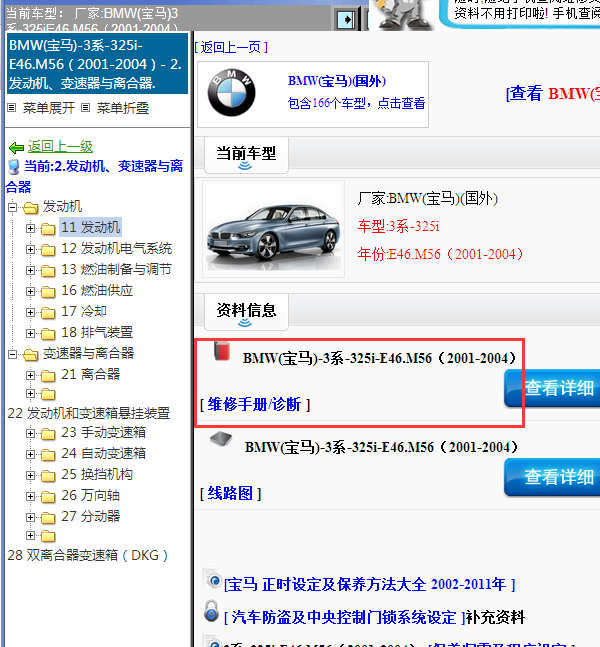600x647 pixels.
Task: Click folder icon of 23 手动变速箱
Action: click(48, 434)
